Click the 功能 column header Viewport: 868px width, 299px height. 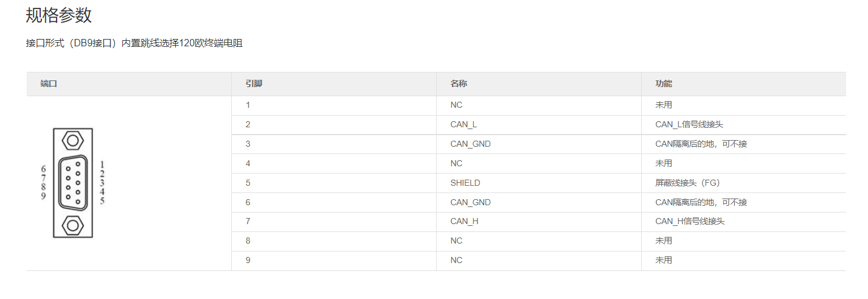pos(664,84)
